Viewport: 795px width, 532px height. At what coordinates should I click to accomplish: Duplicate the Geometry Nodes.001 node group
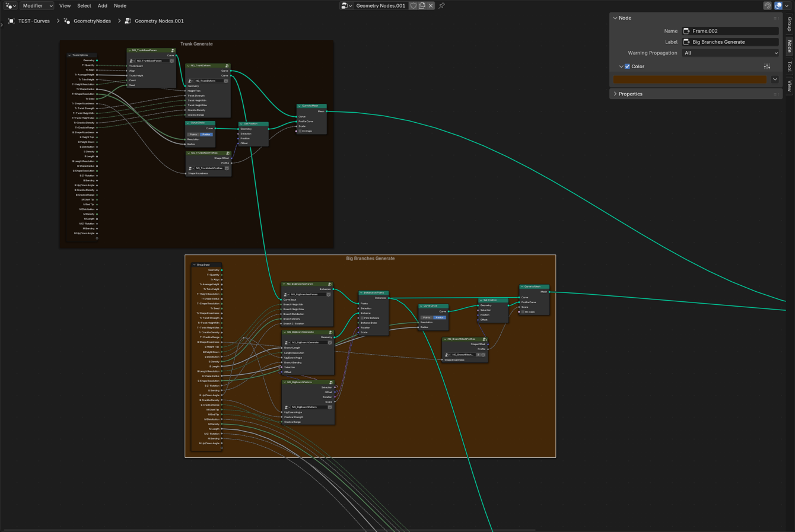(x=422, y=6)
